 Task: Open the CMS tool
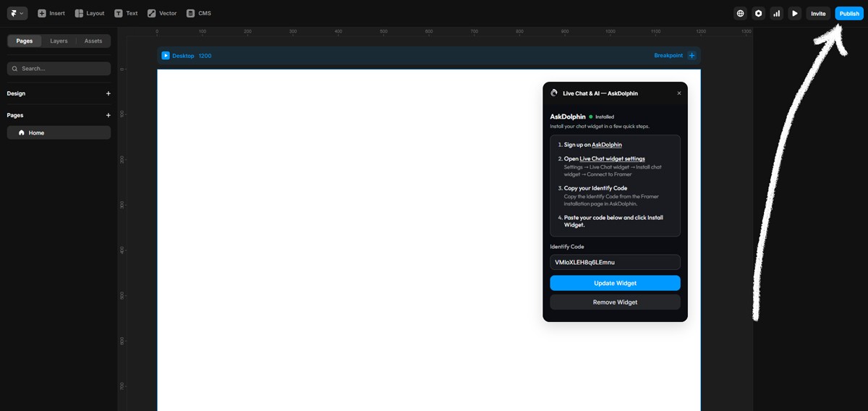[198, 13]
